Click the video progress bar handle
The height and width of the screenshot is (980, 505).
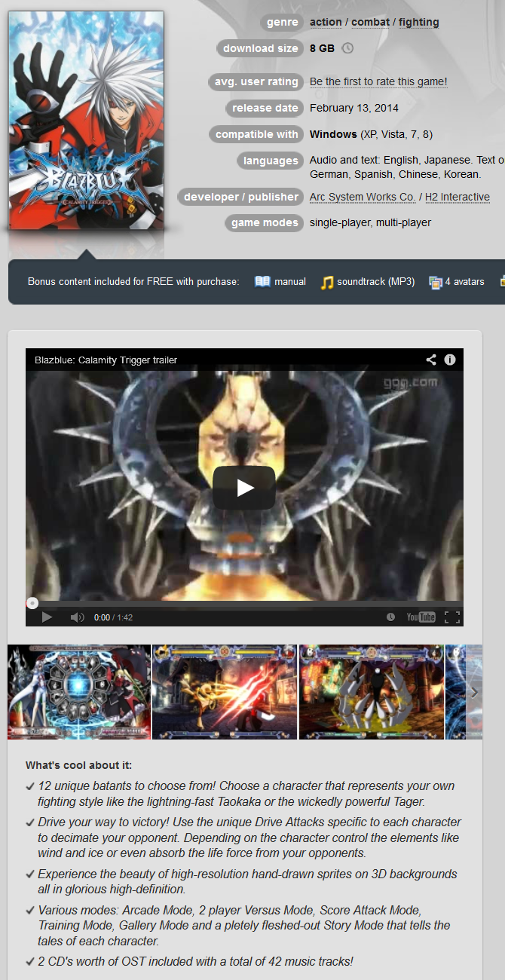(32, 603)
